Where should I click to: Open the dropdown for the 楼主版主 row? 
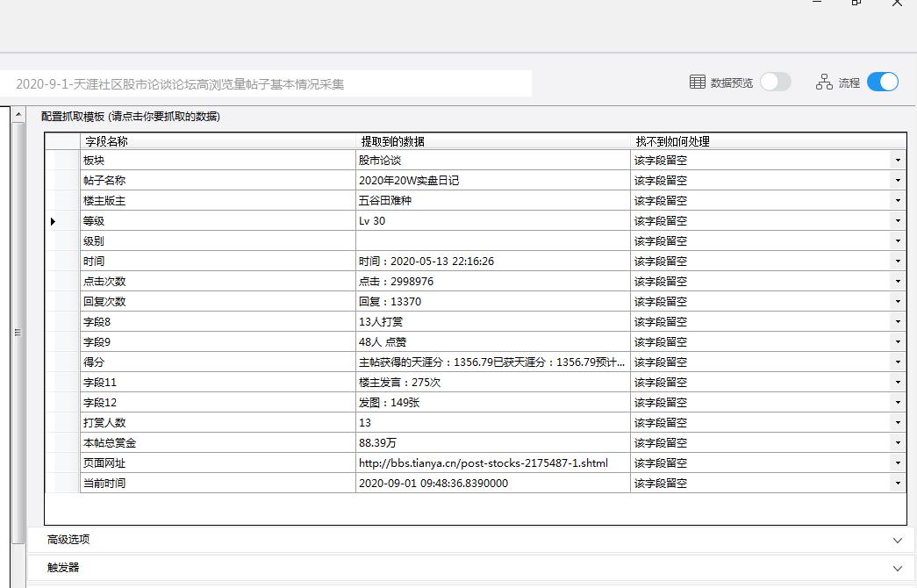[x=898, y=201]
